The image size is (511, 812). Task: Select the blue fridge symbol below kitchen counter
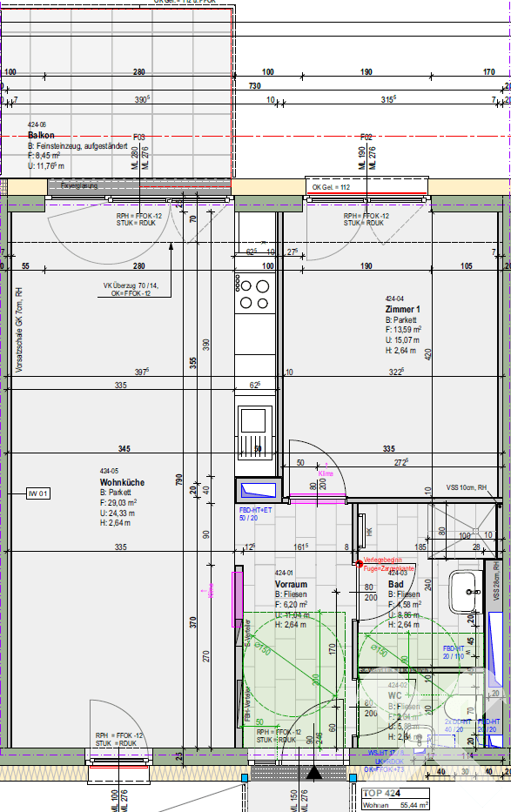click(x=259, y=490)
